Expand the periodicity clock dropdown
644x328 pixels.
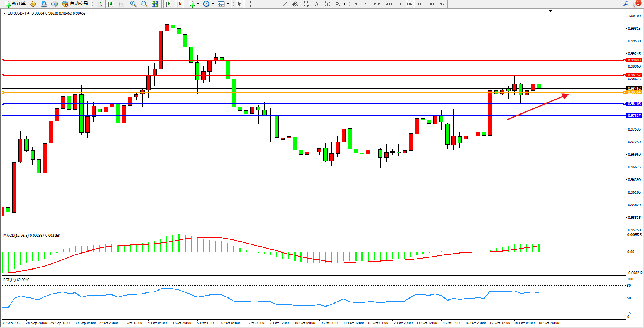pyautogui.click(x=213, y=4)
